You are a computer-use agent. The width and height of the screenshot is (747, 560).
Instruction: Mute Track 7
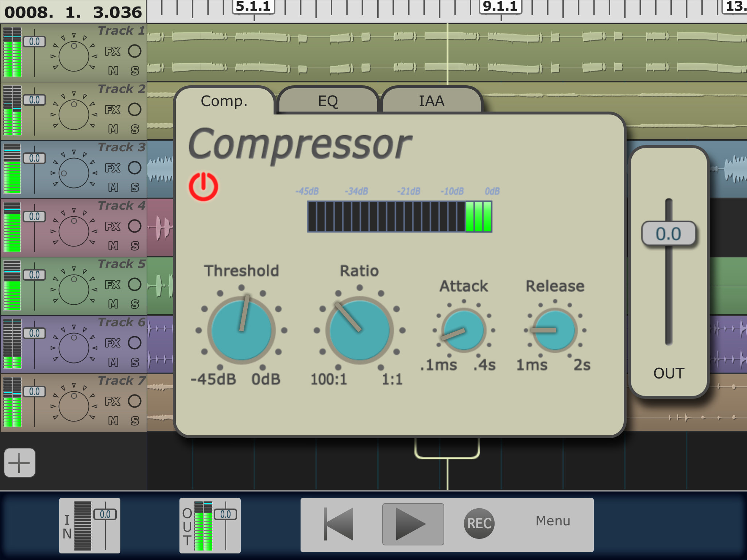coord(113,421)
